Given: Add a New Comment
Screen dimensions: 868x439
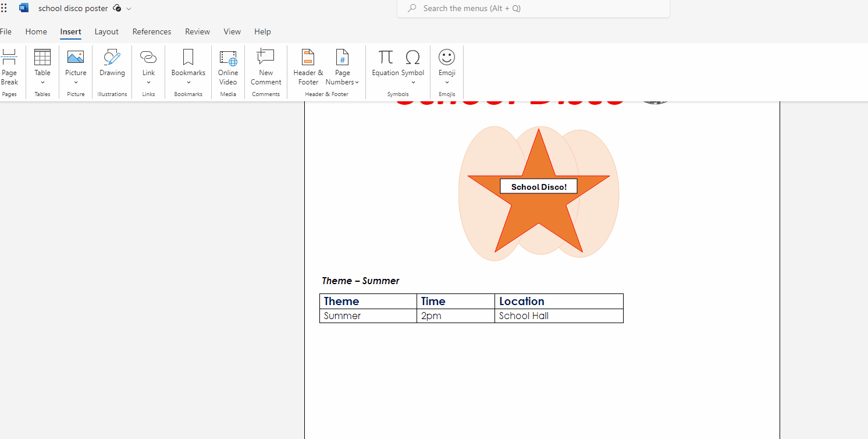Looking at the screenshot, I should 266,67.
